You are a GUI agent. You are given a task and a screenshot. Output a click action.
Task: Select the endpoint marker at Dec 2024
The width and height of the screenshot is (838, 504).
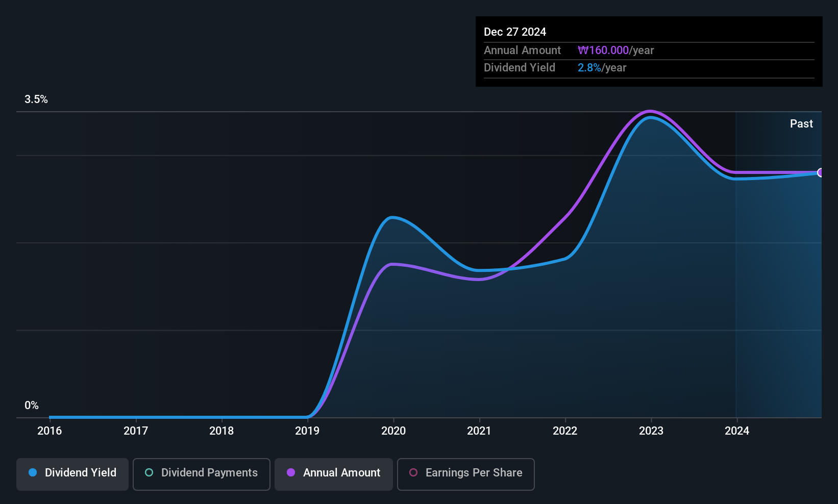pyautogui.click(x=820, y=172)
